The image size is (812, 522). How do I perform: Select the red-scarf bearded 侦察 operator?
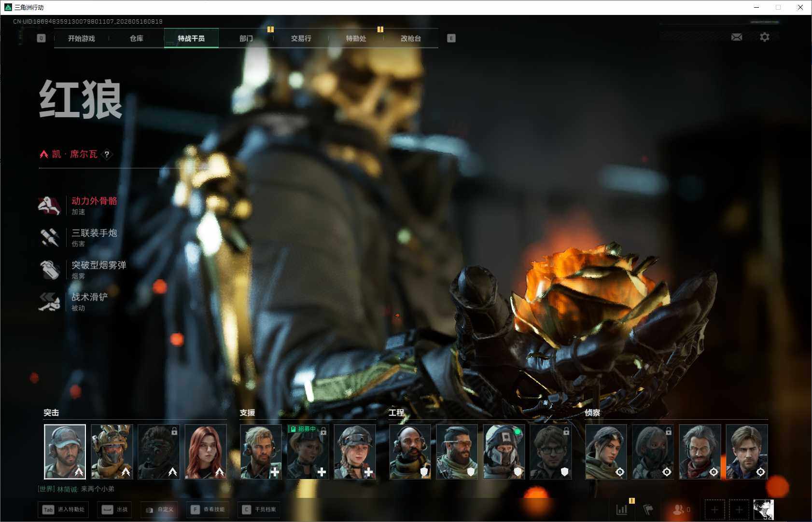(700, 452)
